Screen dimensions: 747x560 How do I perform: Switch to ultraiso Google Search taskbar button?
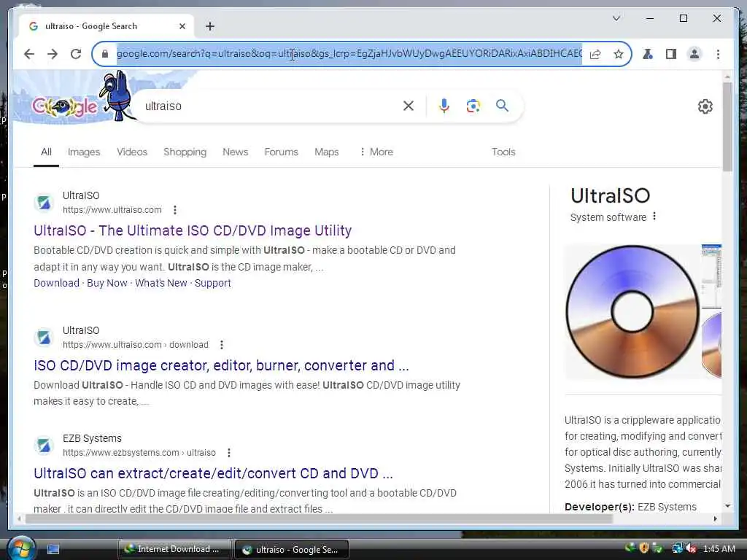(292, 550)
